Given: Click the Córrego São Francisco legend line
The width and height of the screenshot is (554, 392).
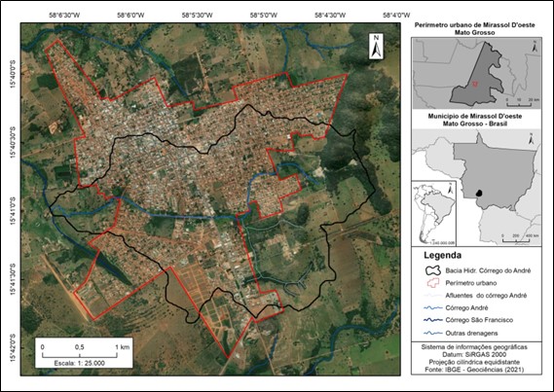Looking at the screenshot, I should coord(433,320).
